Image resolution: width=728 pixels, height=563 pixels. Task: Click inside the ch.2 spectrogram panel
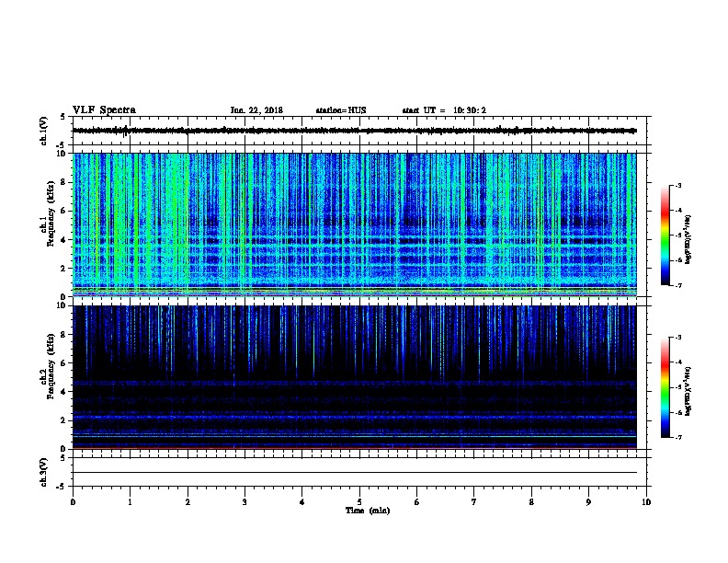coord(355,377)
